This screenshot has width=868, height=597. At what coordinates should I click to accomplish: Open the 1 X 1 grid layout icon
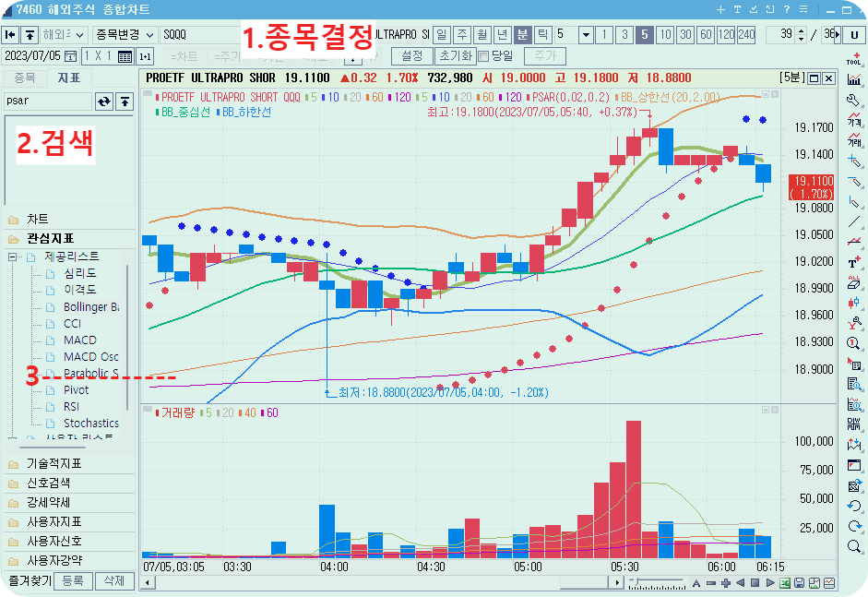click(125, 56)
